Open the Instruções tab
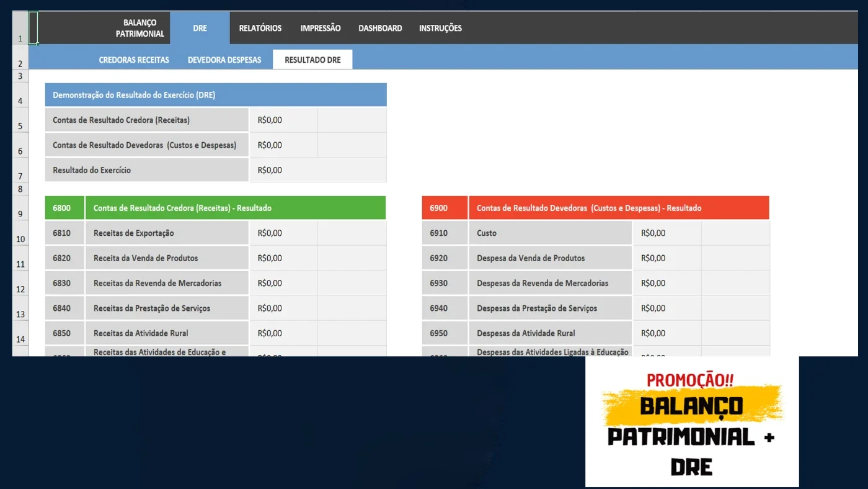 (440, 28)
